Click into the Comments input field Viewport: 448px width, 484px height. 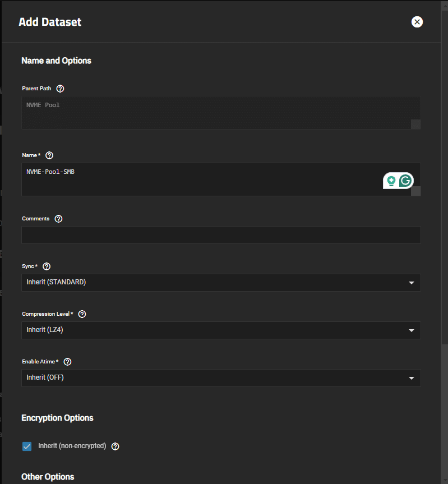pos(221,235)
